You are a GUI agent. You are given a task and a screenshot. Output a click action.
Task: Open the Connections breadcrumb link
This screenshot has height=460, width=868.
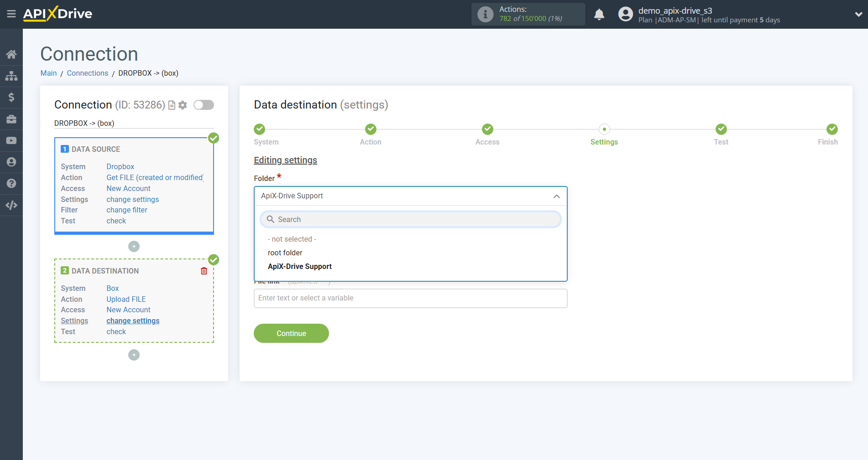[x=87, y=73]
